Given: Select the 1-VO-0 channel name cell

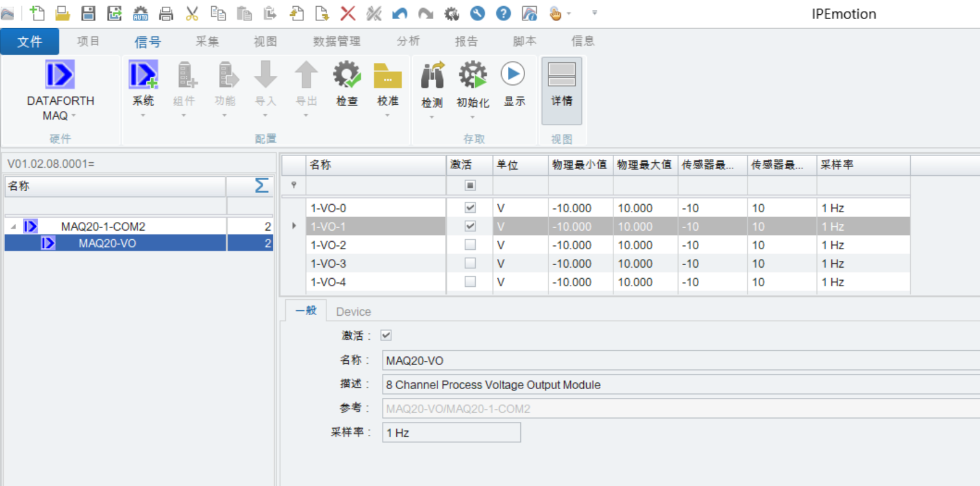Looking at the screenshot, I should click(x=376, y=208).
